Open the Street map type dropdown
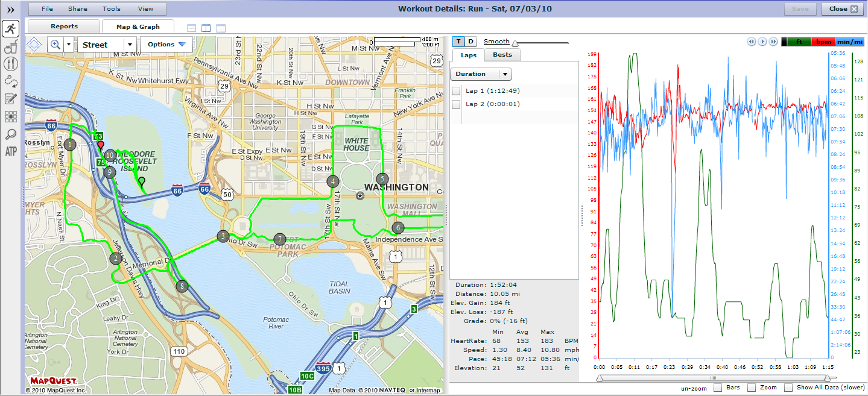The height and width of the screenshot is (396, 868). tap(107, 45)
